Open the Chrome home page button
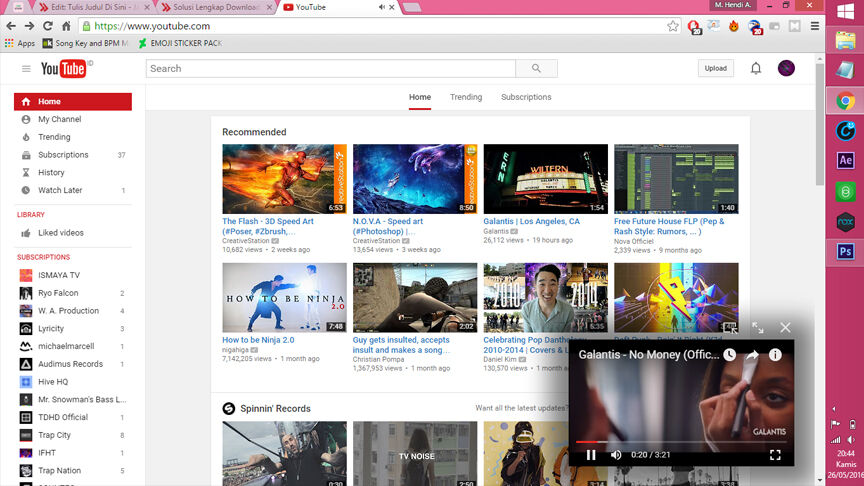 pos(66,26)
